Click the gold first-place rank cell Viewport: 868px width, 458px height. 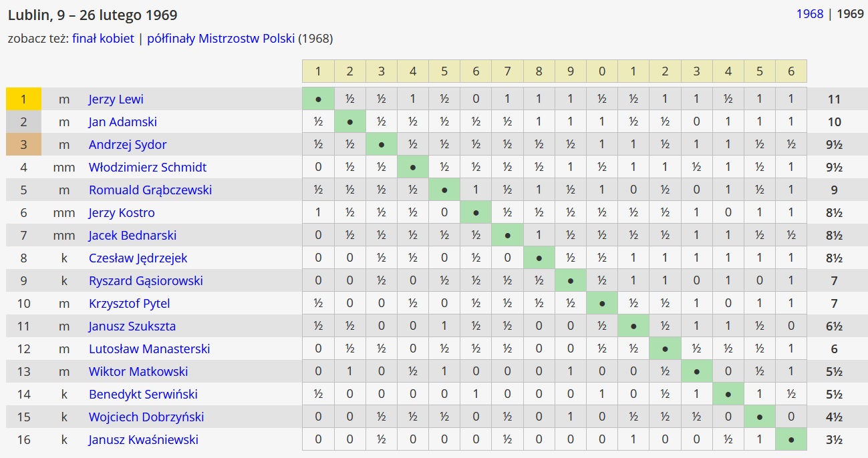[23, 99]
